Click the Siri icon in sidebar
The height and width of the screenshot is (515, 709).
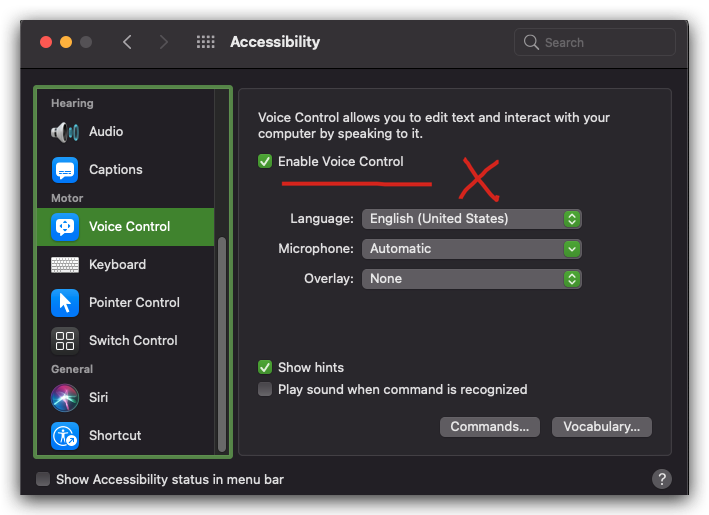65,398
